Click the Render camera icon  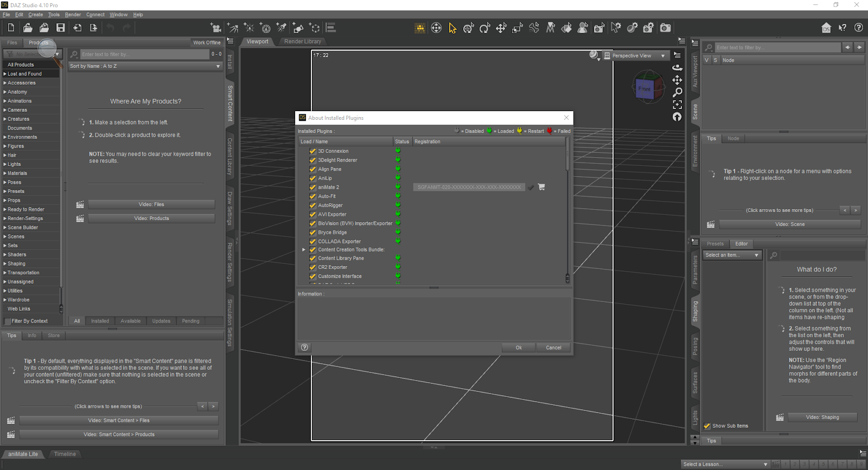[x=665, y=28]
